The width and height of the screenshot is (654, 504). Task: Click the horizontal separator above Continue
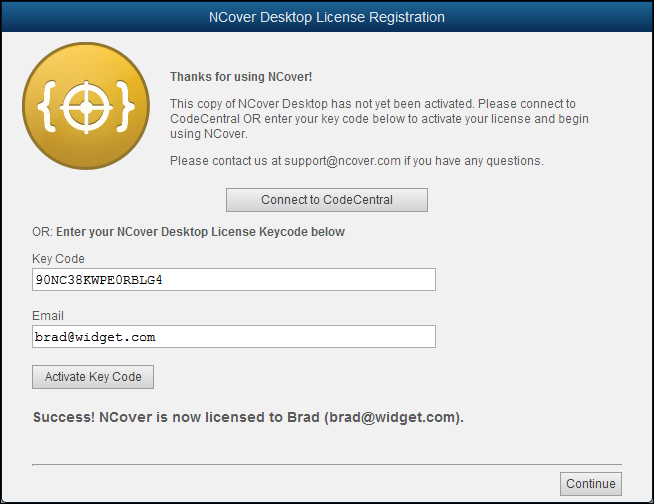tap(326, 464)
